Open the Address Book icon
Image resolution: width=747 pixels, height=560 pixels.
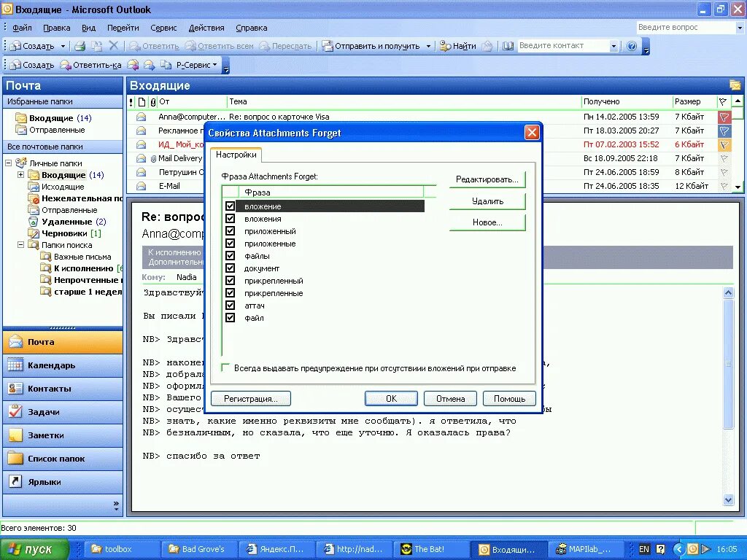point(508,46)
